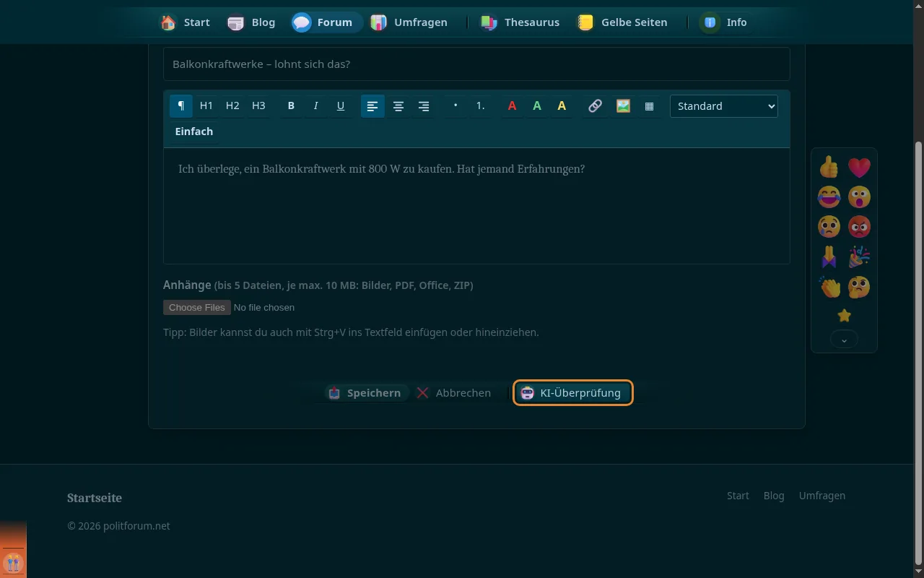Click Choose Files to attach files
924x578 pixels.
pos(197,308)
